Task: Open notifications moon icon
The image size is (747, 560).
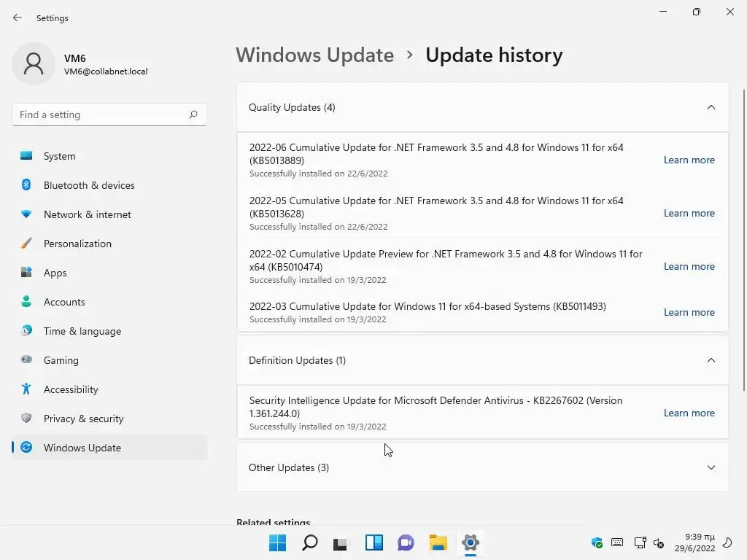Action: pos(727,542)
